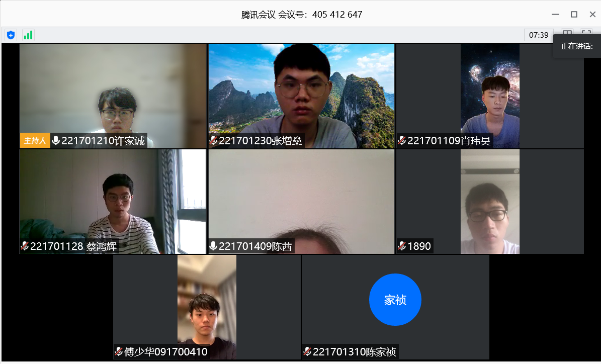Select 陈茜's video tile
Viewport: 601px width, 364px height.
[x=301, y=202]
